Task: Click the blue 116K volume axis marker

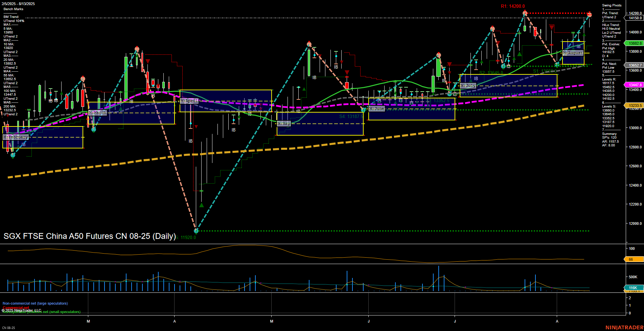Action: pyautogui.click(x=632, y=287)
